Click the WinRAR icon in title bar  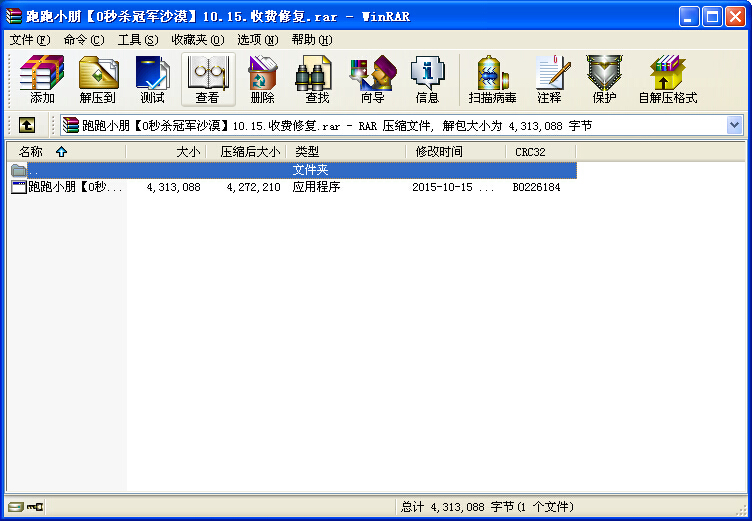click(13, 16)
